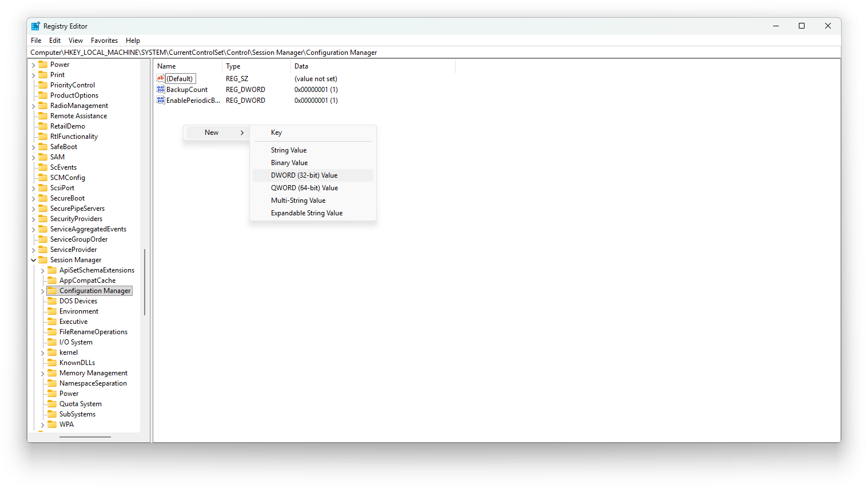The image size is (868, 489).
Task: Expand the SecurePipeServers node
Action: [x=33, y=209]
